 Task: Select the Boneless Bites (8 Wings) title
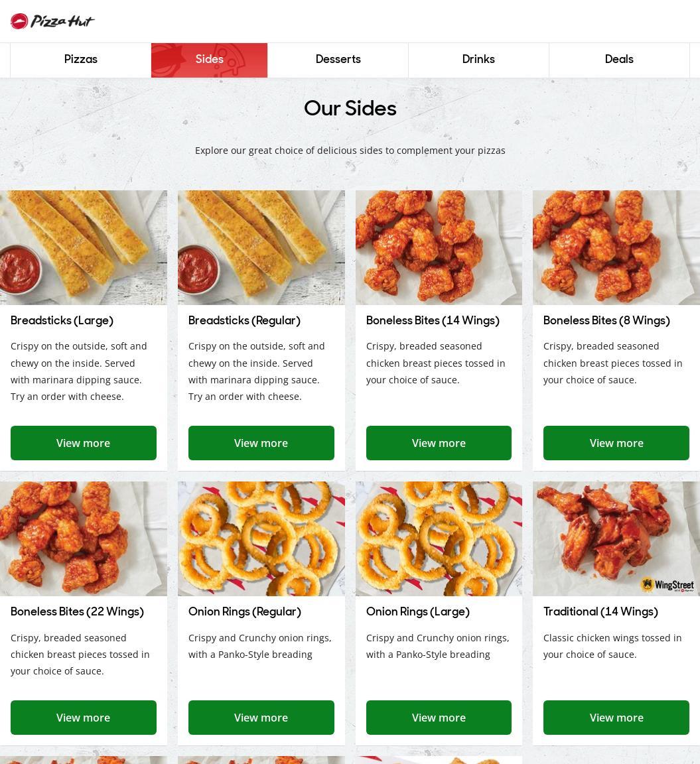point(606,320)
